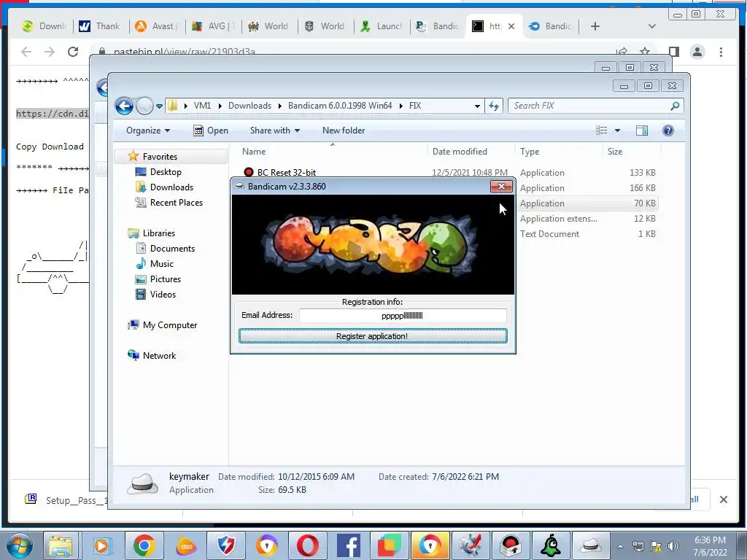Viewport: 747px width, 560px height.
Task: Close the active pastebin browser tab
Action: [x=511, y=26]
